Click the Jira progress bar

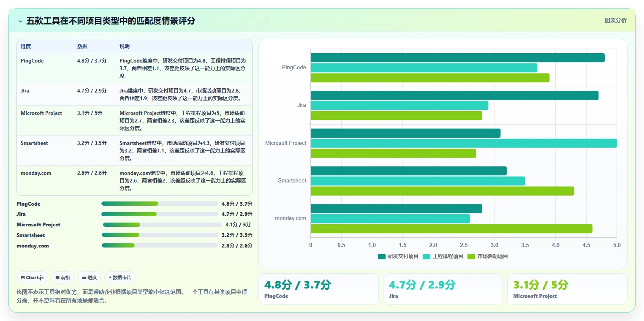[x=160, y=214]
